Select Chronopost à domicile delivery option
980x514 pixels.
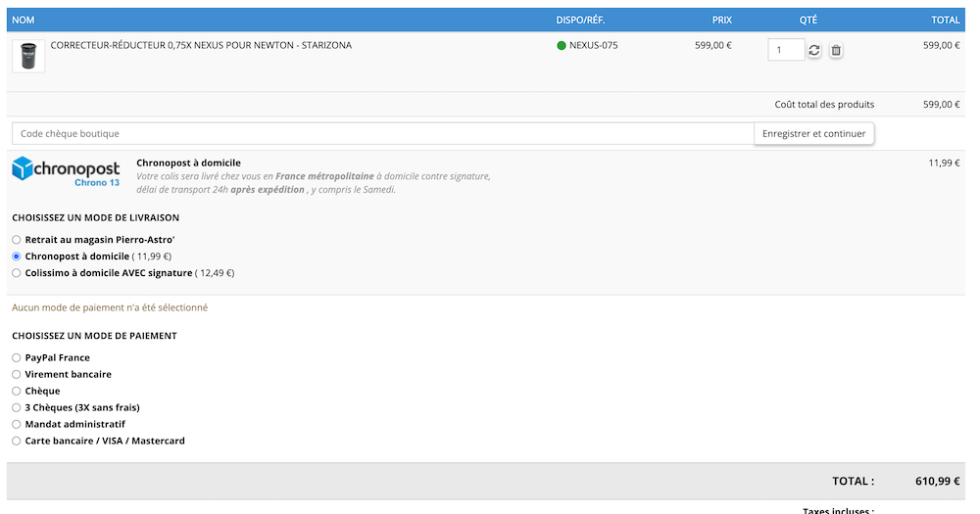pyautogui.click(x=17, y=257)
